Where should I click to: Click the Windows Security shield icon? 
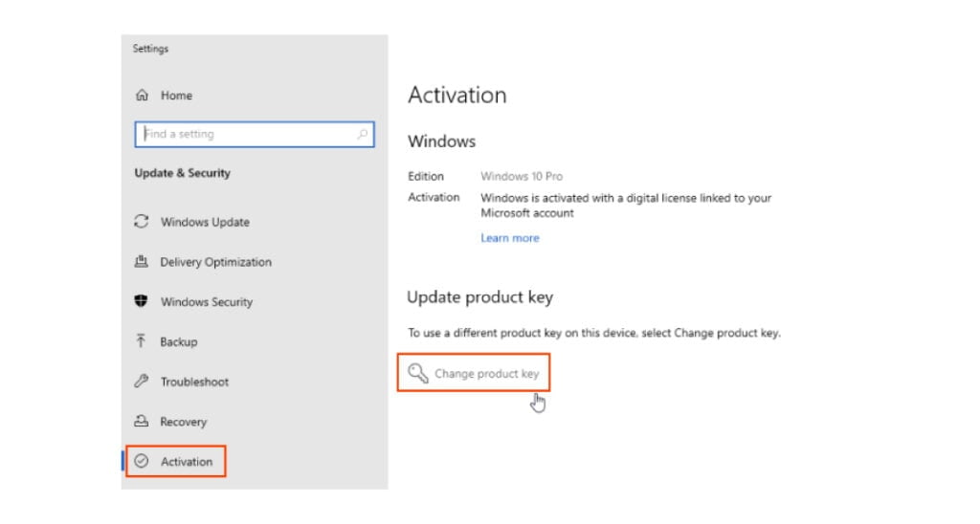(x=142, y=302)
